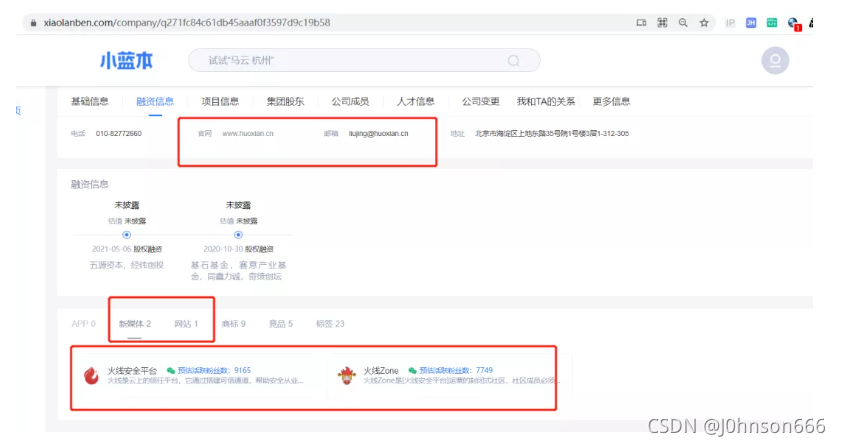Open the 公司成员 tab
Screen dimensions: 841x446
coord(350,101)
